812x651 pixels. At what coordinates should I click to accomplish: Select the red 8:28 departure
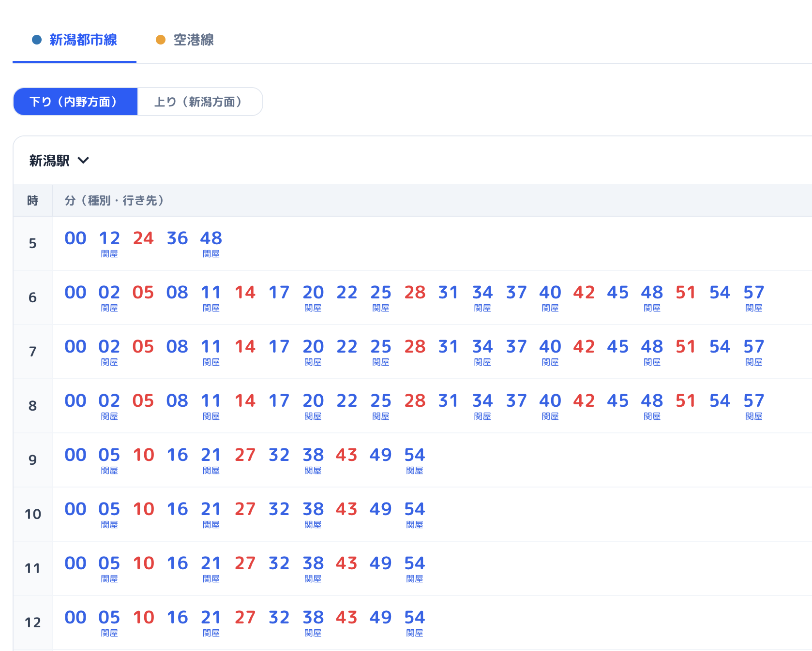pos(415,400)
